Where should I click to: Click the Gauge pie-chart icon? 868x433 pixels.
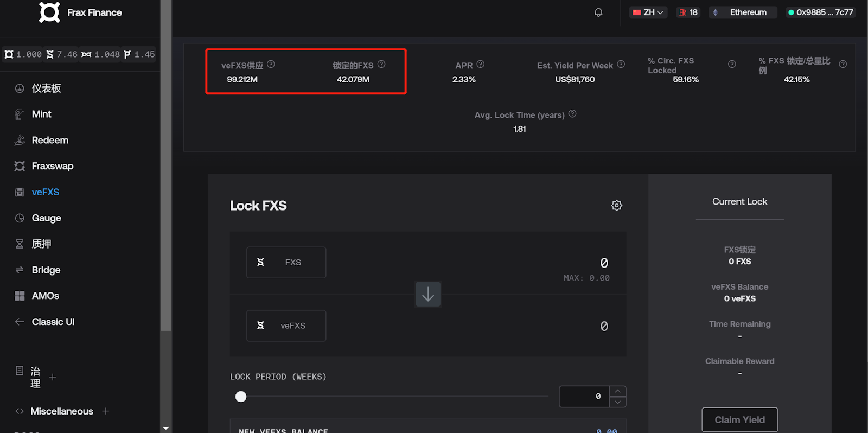[x=20, y=218]
